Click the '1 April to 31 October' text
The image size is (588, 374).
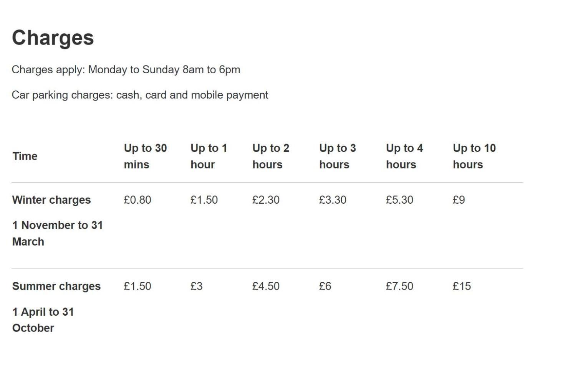pos(43,320)
